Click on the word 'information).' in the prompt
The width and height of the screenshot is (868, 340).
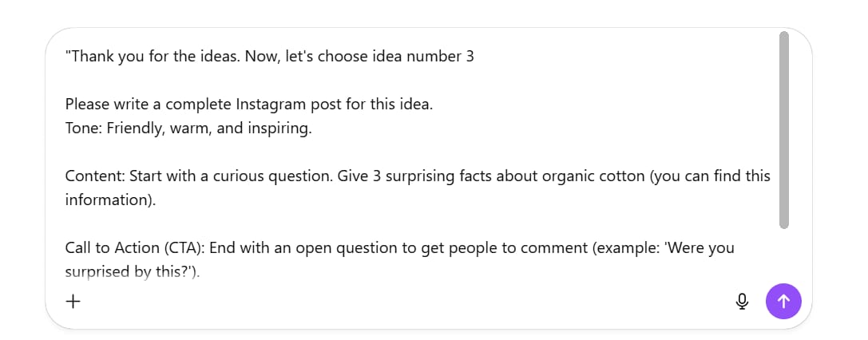pyautogui.click(x=110, y=200)
